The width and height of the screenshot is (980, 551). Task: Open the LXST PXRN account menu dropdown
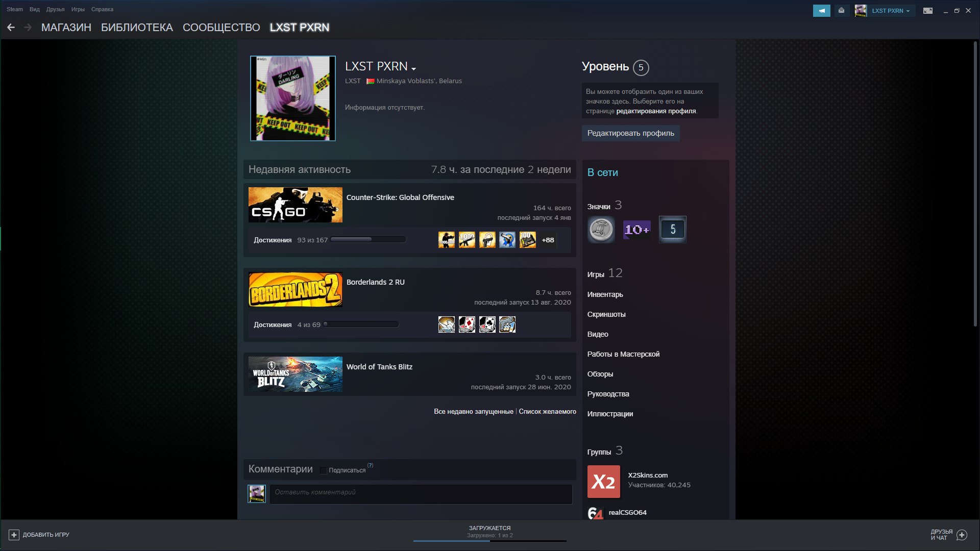(891, 10)
